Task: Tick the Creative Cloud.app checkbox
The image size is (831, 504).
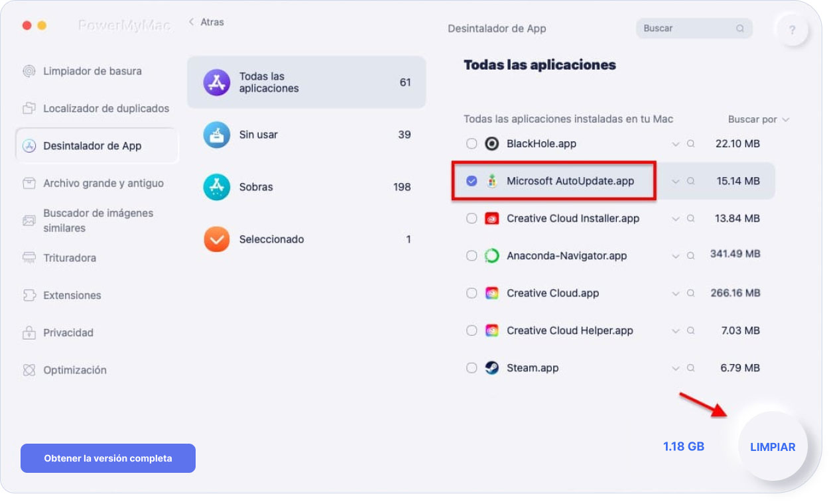Action: (472, 293)
